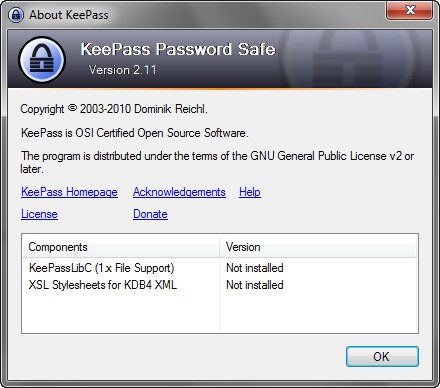Sort by the Version column header
The image size is (440, 388).
point(318,247)
